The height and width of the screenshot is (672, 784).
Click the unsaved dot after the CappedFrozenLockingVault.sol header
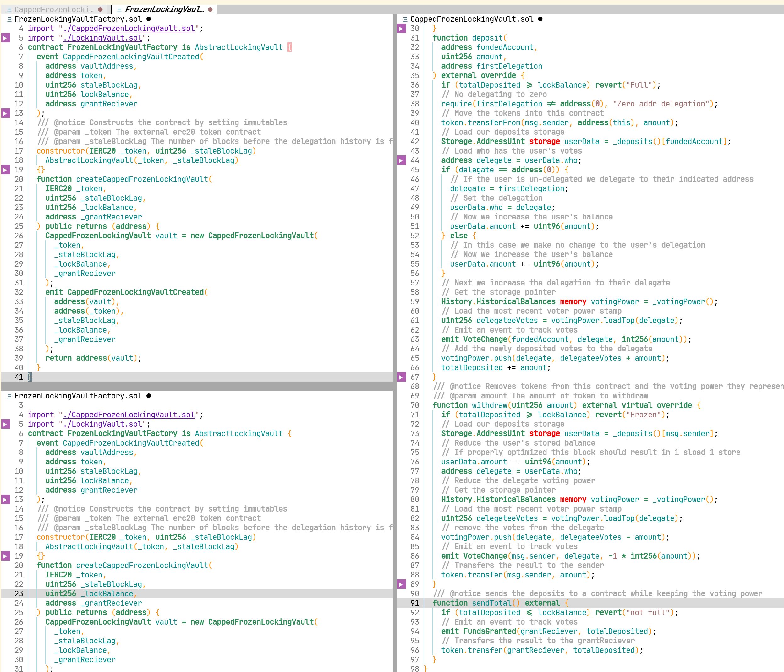540,19
